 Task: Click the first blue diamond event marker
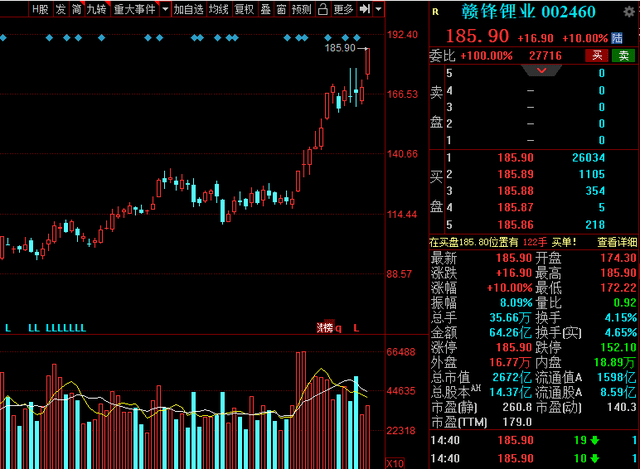(4, 38)
